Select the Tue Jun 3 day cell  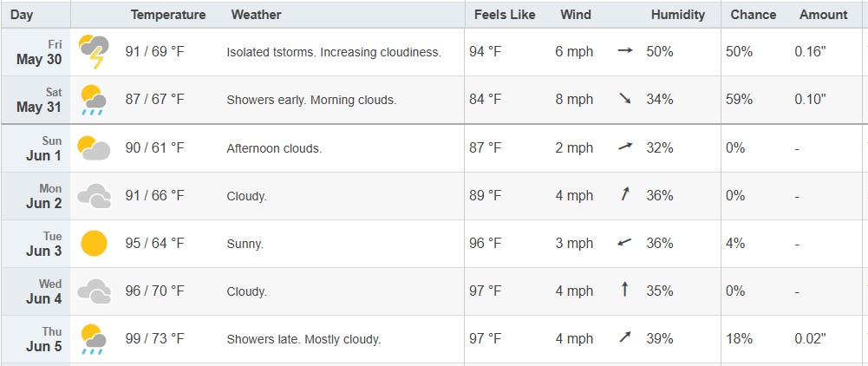(36, 244)
